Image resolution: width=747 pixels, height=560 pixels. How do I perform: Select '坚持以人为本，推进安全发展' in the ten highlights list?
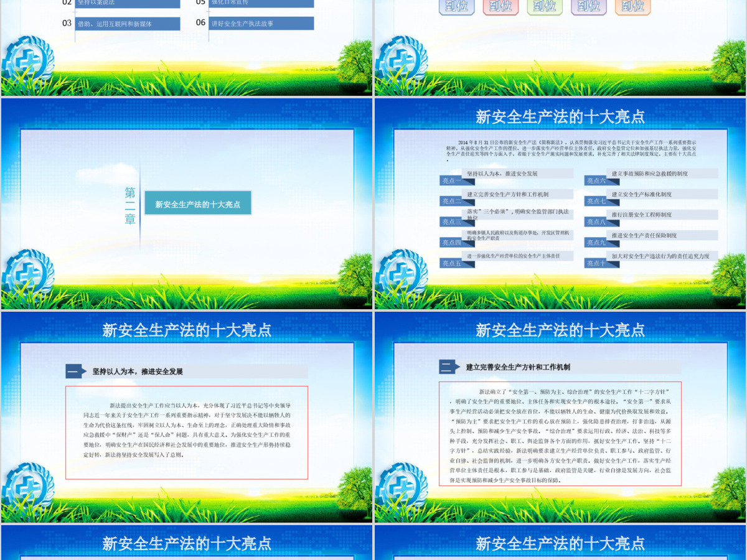(x=502, y=174)
